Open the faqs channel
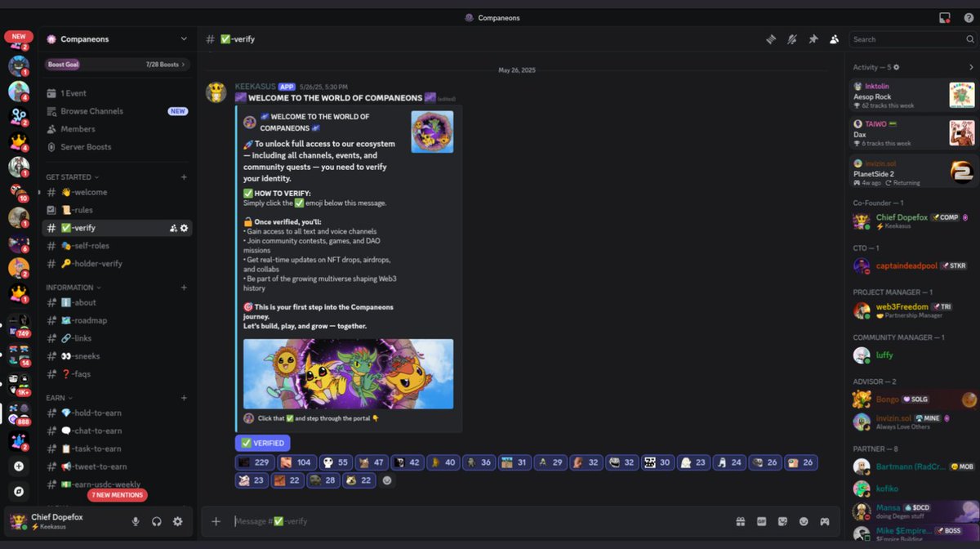Screen dimensions: 980x549 (x=117, y=374)
